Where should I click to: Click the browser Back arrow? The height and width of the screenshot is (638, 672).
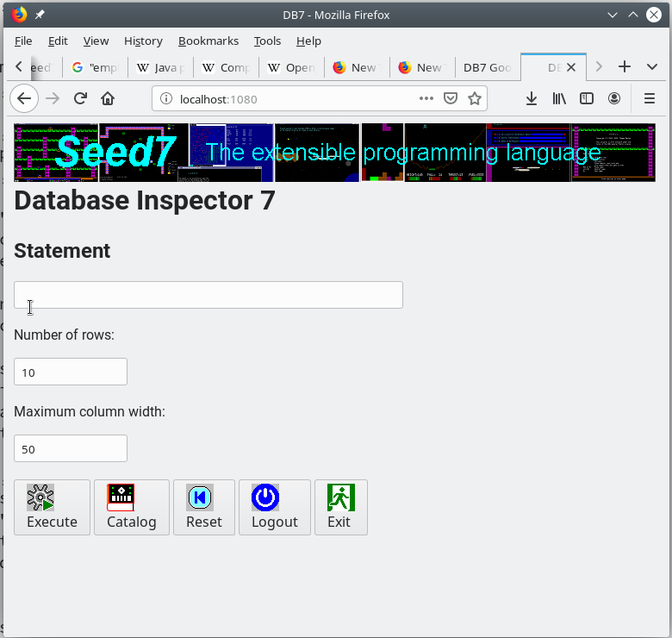[x=24, y=98]
